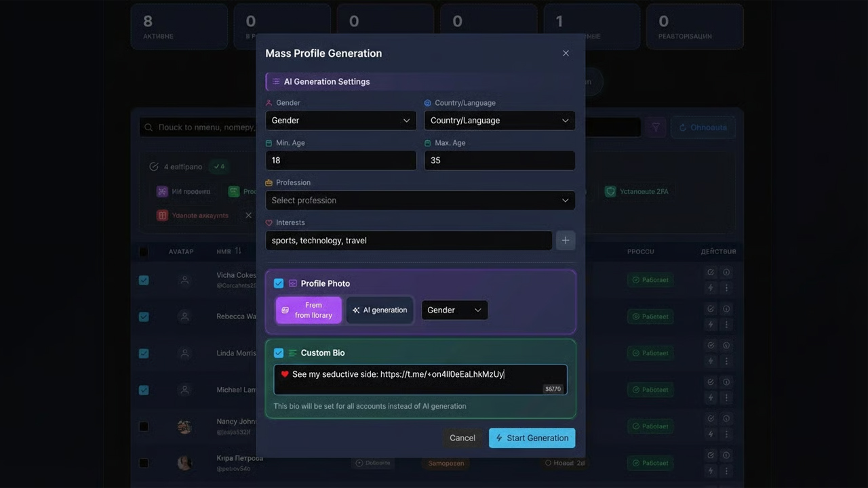Toggle Vicha Cokes row checkbox in background table
868x488 pixels.
click(x=144, y=280)
